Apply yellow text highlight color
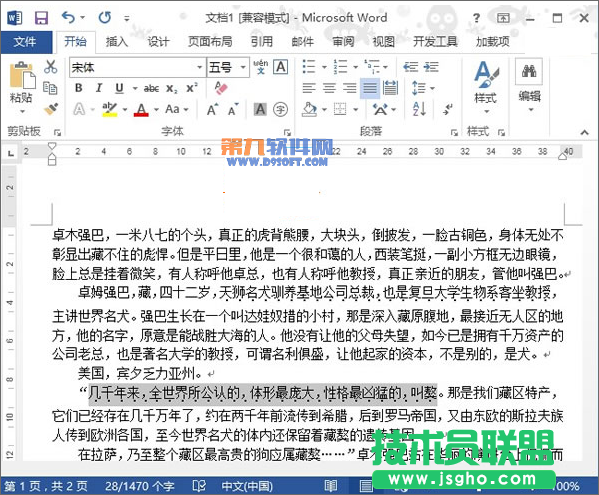This screenshot has width=599, height=495. click(110, 110)
